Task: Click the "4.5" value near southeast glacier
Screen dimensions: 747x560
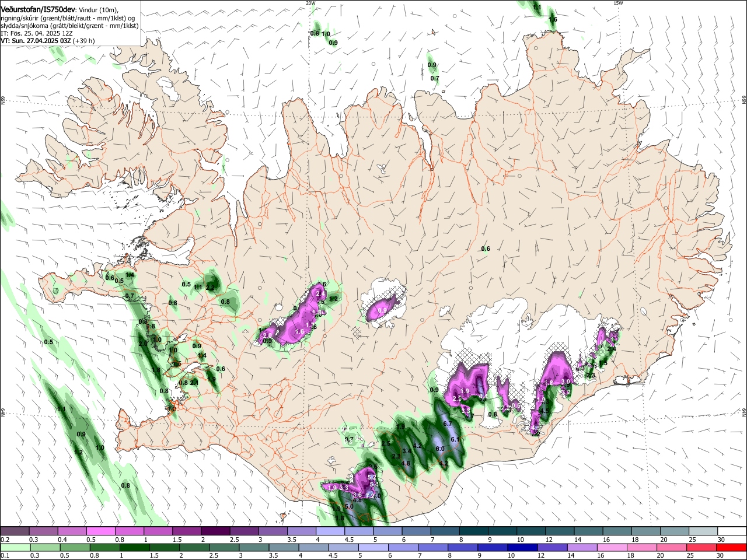Action: click(544, 411)
